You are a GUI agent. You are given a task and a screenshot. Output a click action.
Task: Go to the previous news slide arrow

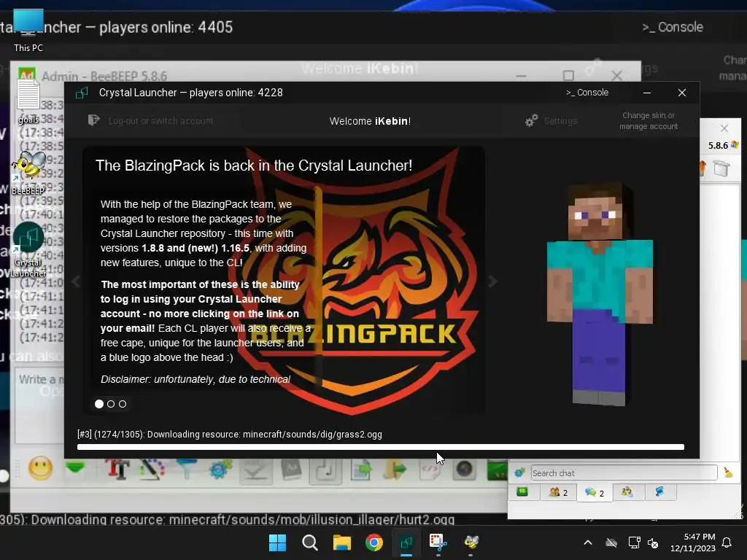click(76, 281)
